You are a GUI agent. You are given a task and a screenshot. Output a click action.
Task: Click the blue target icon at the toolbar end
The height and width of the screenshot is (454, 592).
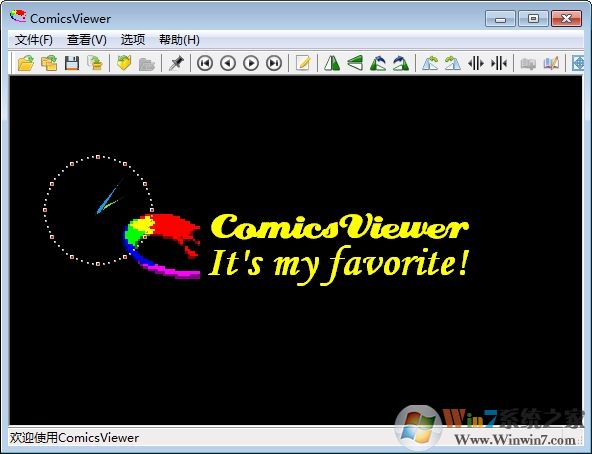(578, 63)
